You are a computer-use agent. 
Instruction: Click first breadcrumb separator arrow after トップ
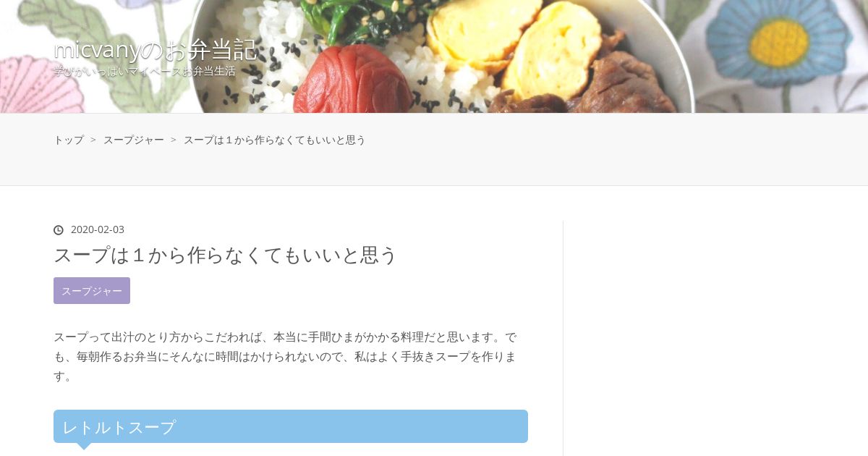point(93,140)
